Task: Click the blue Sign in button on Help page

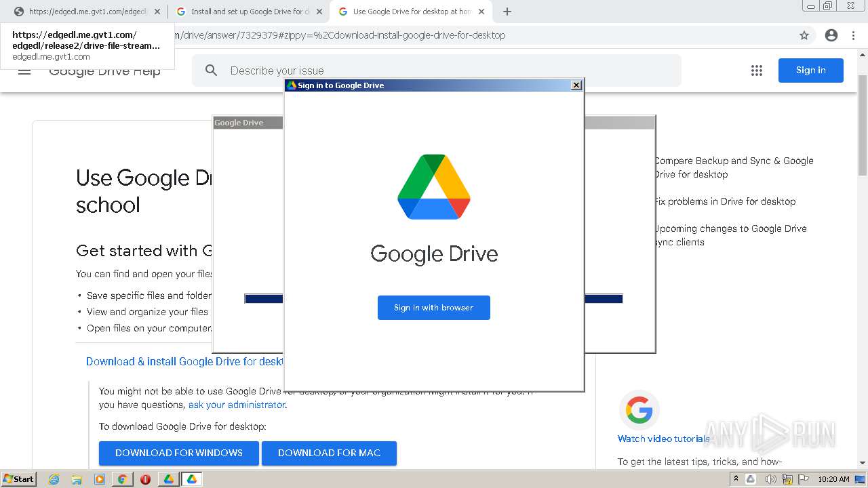Action: [x=810, y=70]
